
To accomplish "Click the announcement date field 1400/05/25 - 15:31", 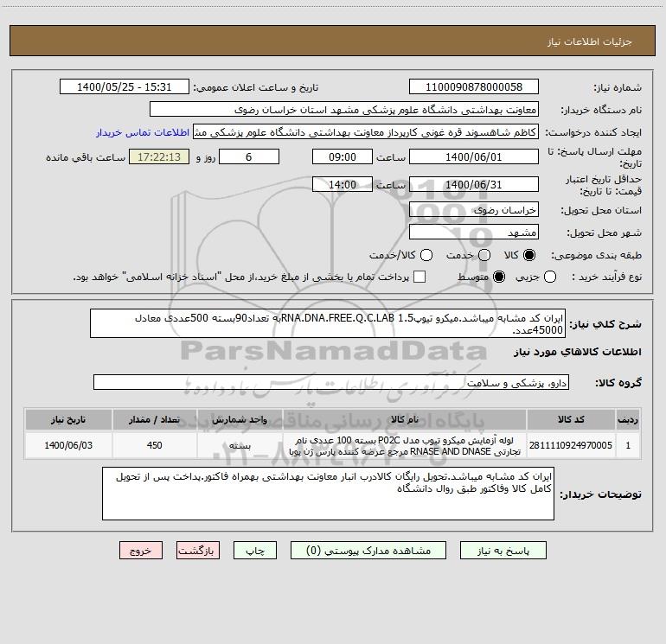I will (x=124, y=87).
